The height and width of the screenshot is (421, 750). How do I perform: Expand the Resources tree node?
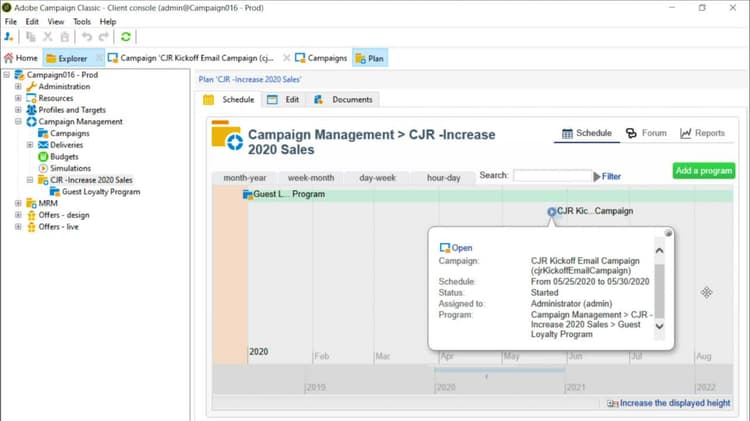coord(18,98)
